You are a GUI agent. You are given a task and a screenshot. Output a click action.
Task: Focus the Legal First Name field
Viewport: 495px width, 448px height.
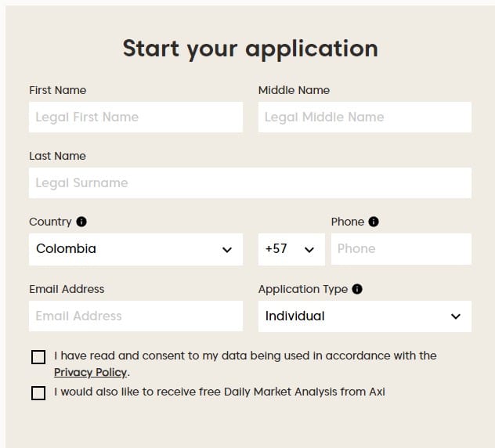coord(135,117)
